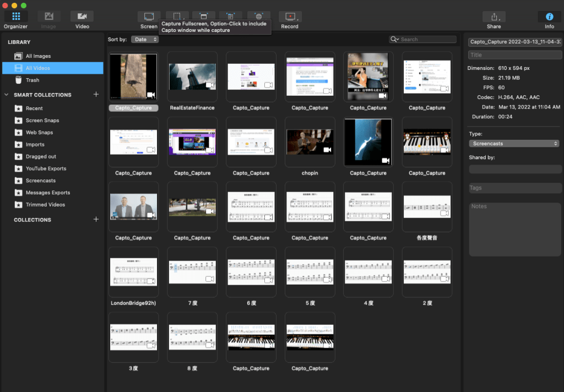Open the Sort by Date dropdown
The width and height of the screenshot is (564, 392).
[x=145, y=40]
